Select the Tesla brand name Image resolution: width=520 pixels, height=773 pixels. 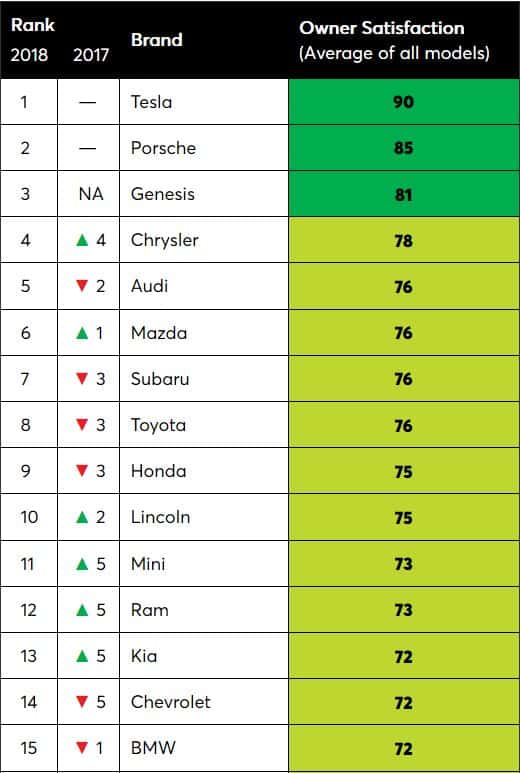[x=151, y=102]
